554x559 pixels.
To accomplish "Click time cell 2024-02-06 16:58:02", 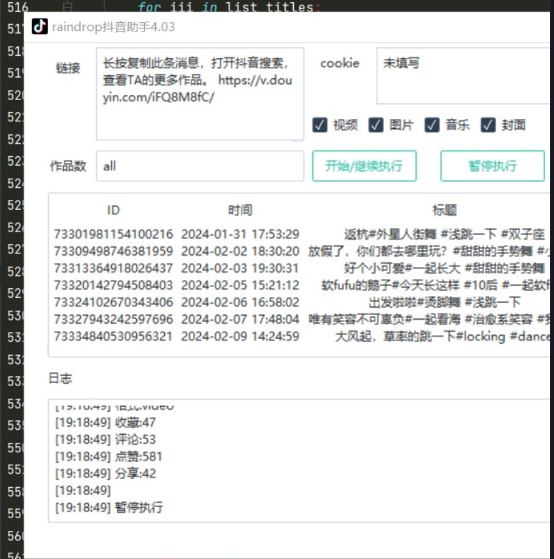I will [240, 302].
